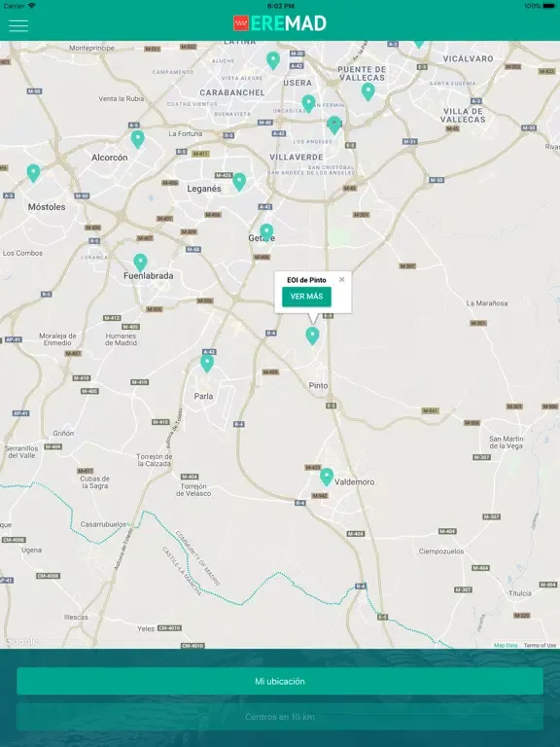
Task: Tap the Illescas town label
Action: [76, 617]
